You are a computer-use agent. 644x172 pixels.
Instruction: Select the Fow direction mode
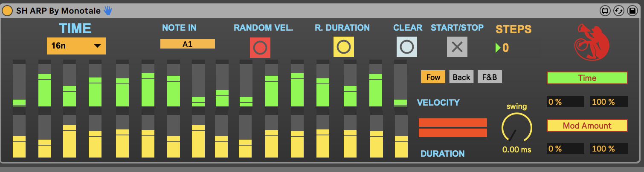[433, 77]
